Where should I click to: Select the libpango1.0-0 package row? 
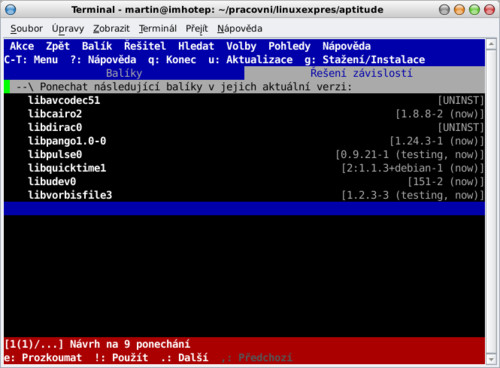coord(244,141)
